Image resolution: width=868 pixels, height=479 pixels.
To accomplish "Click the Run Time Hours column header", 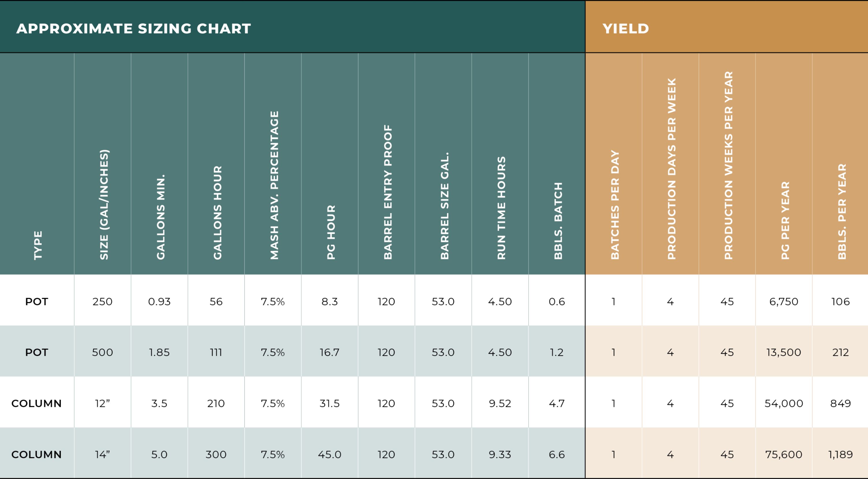I will click(502, 208).
